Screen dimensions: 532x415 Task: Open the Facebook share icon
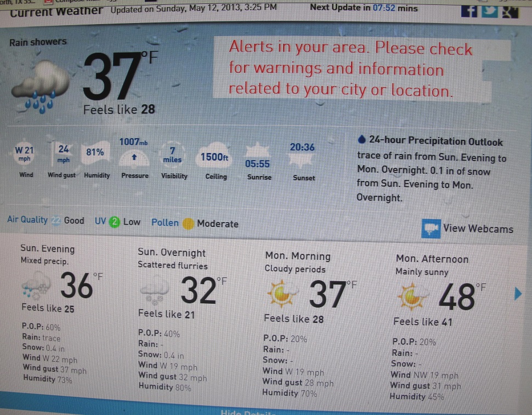[469, 11]
